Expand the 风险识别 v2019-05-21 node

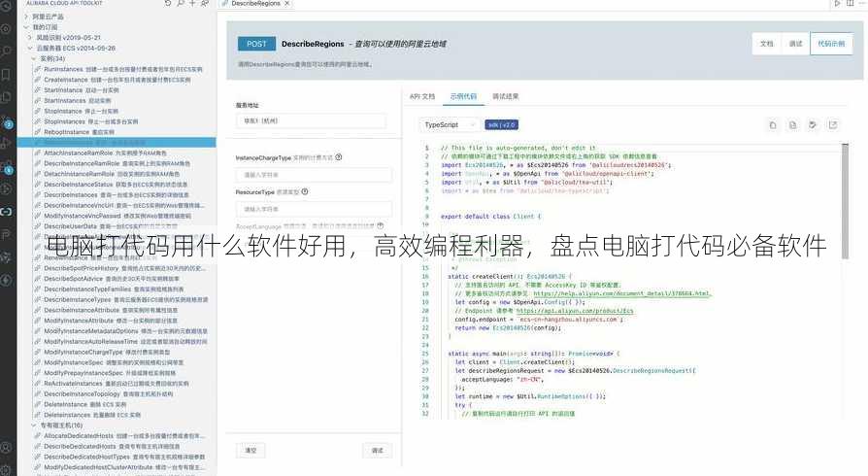pos(30,38)
